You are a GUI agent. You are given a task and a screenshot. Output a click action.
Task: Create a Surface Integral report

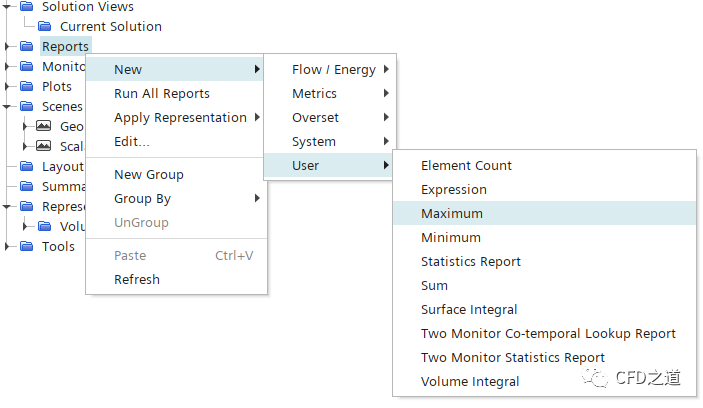469,310
